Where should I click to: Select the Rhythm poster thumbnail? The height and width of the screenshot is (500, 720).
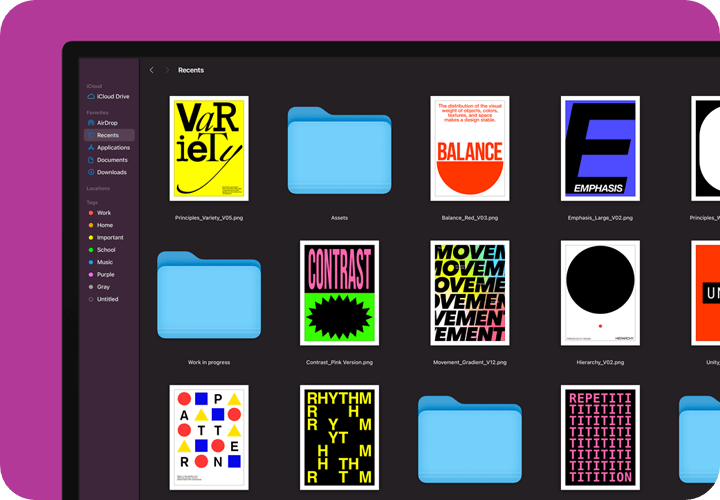[339, 438]
